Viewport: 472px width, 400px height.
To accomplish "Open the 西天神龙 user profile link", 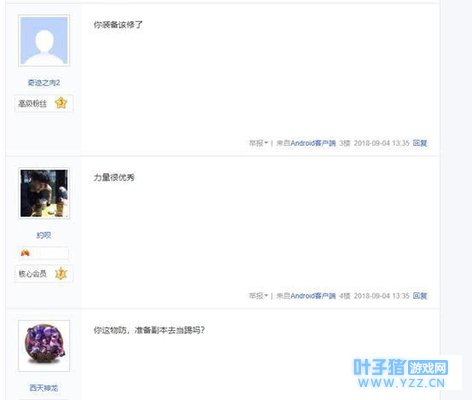I will click(x=44, y=388).
